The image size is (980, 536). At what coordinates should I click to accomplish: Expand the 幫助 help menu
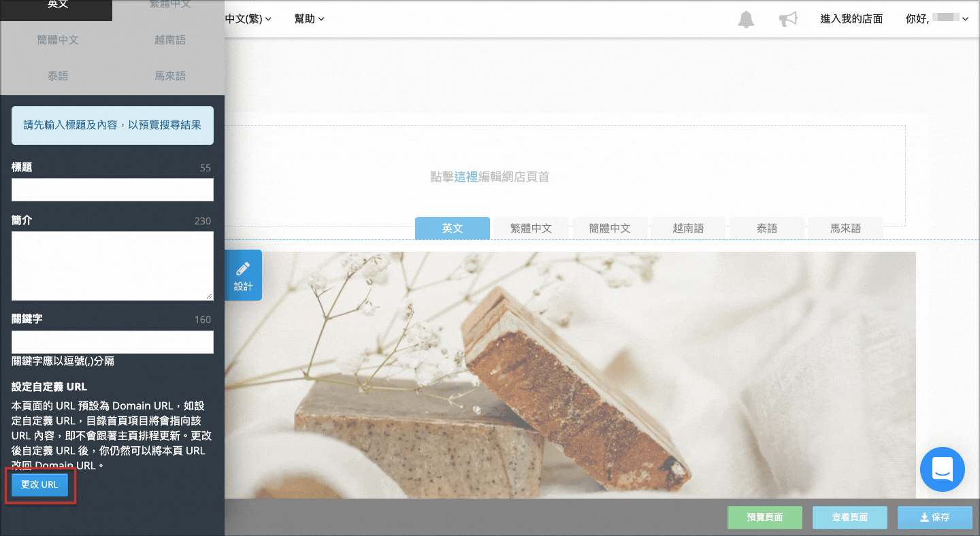pos(308,18)
